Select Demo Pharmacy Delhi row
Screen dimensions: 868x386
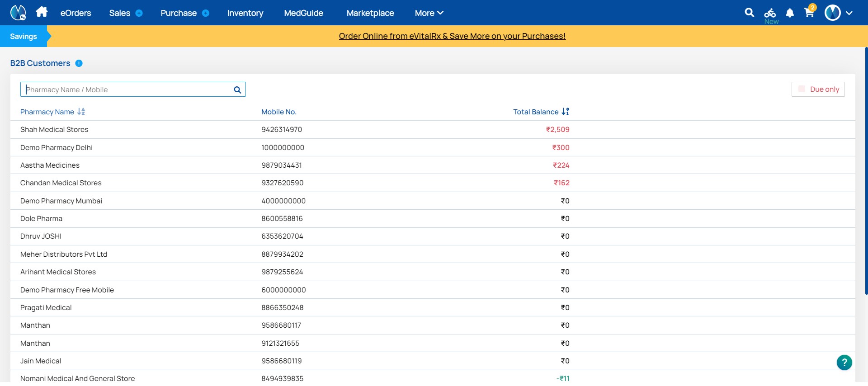(x=433, y=147)
